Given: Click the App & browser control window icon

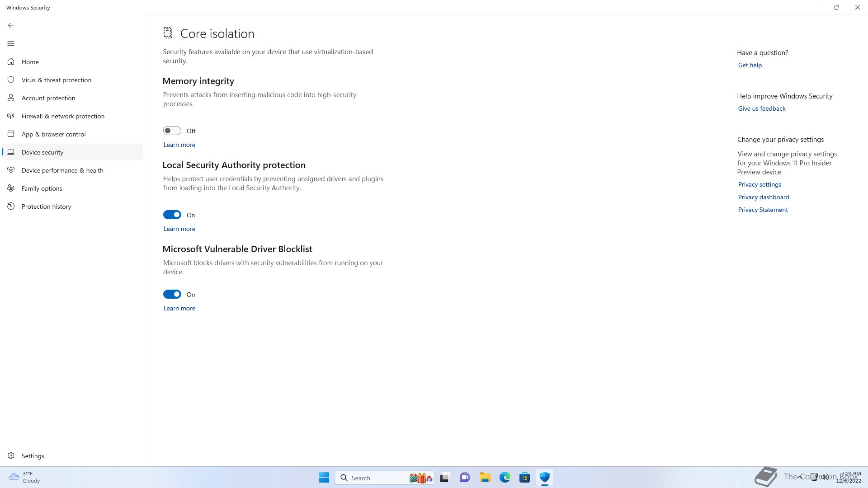Looking at the screenshot, I should tap(11, 134).
